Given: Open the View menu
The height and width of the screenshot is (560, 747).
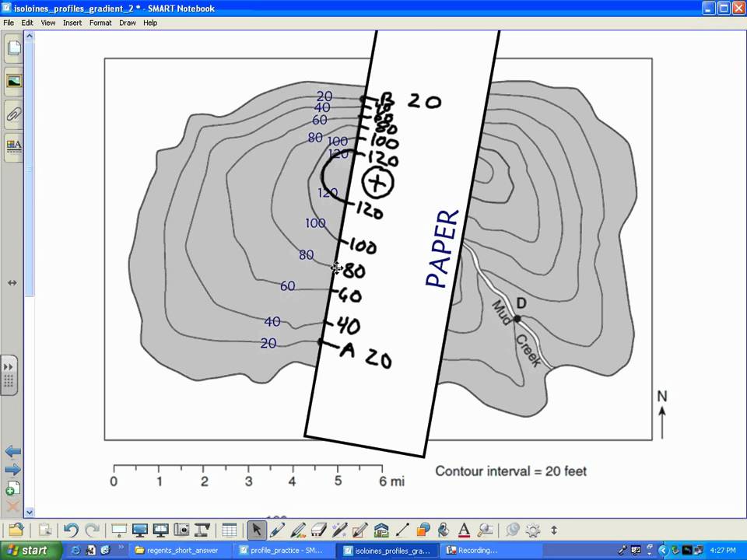Looking at the screenshot, I should (48, 23).
